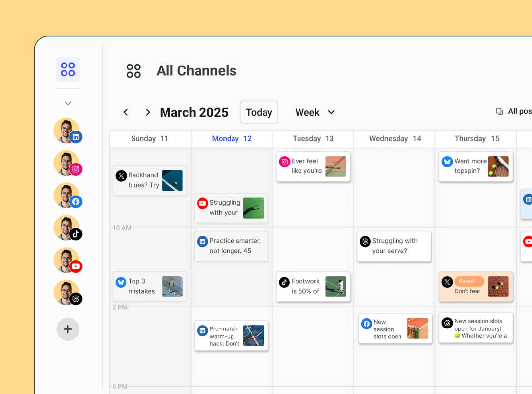532x394 pixels.
Task: Open the Week view dropdown
Action: click(x=314, y=112)
